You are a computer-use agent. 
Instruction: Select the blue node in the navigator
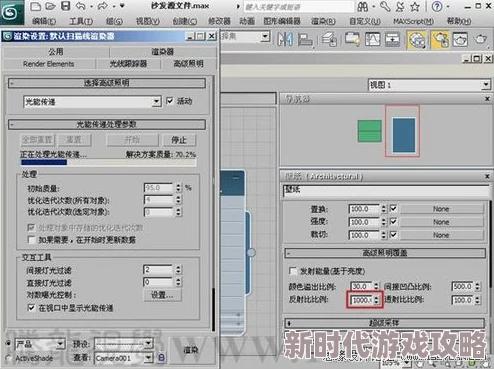click(404, 135)
